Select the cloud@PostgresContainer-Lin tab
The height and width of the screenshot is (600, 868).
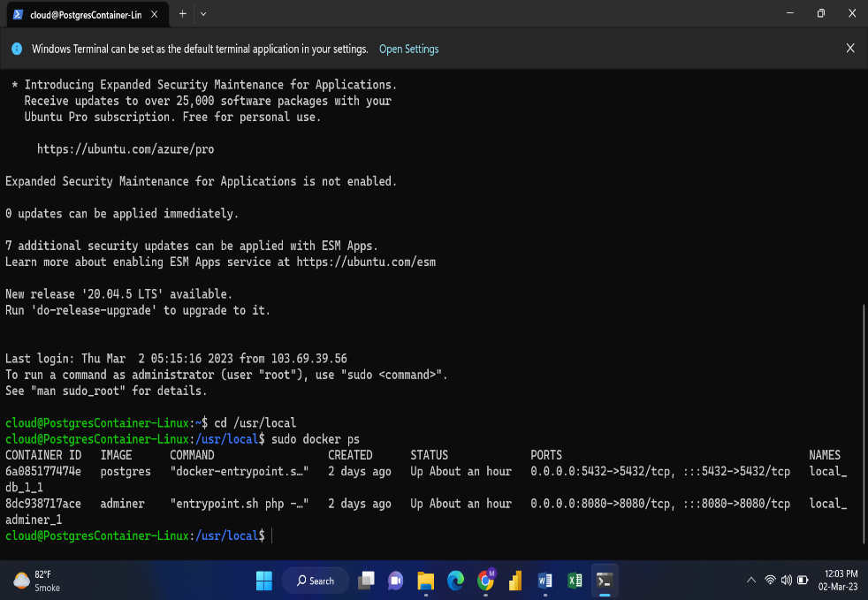(87, 14)
